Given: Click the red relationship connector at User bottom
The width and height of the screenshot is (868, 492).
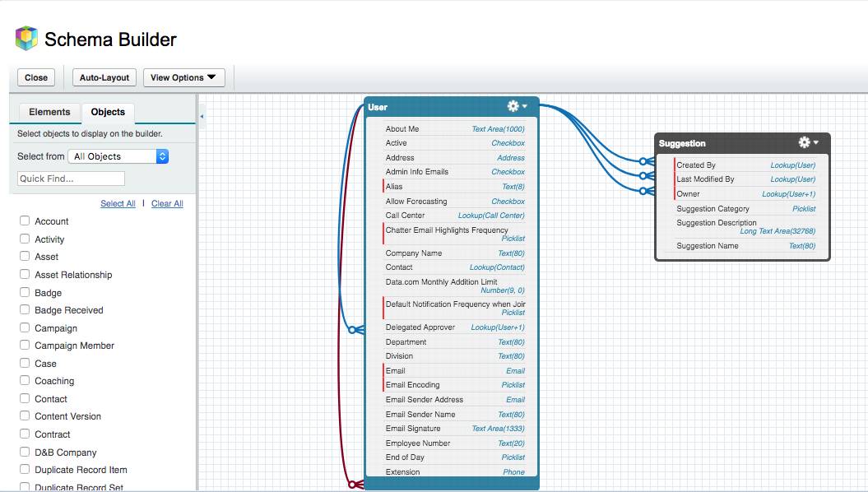Looking at the screenshot, I should click(x=352, y=485).
